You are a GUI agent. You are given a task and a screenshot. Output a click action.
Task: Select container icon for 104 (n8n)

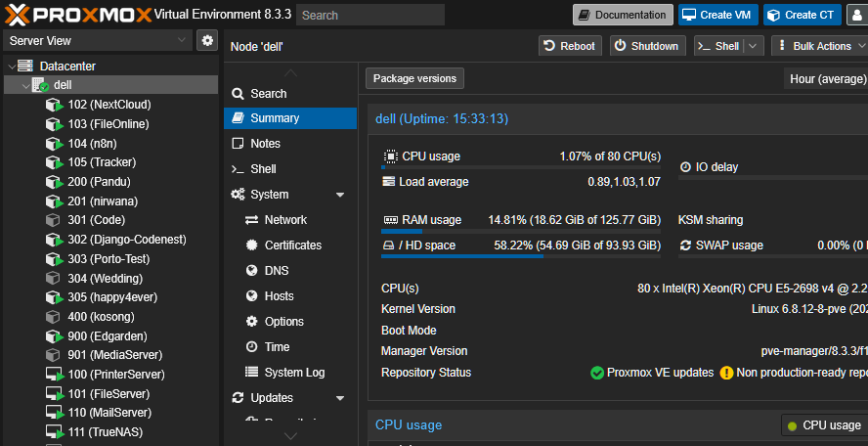(x=54, y=144)
